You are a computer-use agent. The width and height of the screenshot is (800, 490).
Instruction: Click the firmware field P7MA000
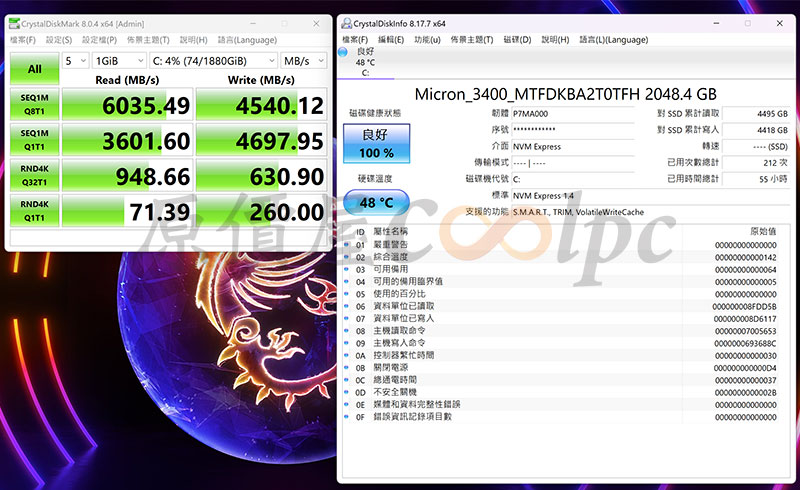click(572, 114)
